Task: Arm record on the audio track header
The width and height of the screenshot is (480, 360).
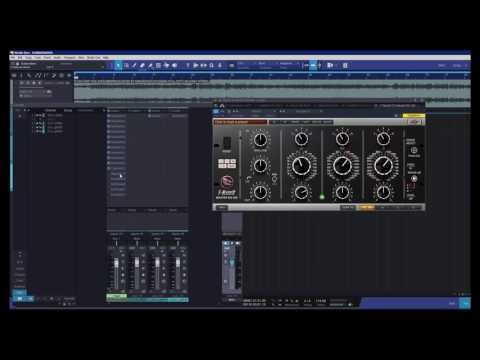Action: (34, 82)
